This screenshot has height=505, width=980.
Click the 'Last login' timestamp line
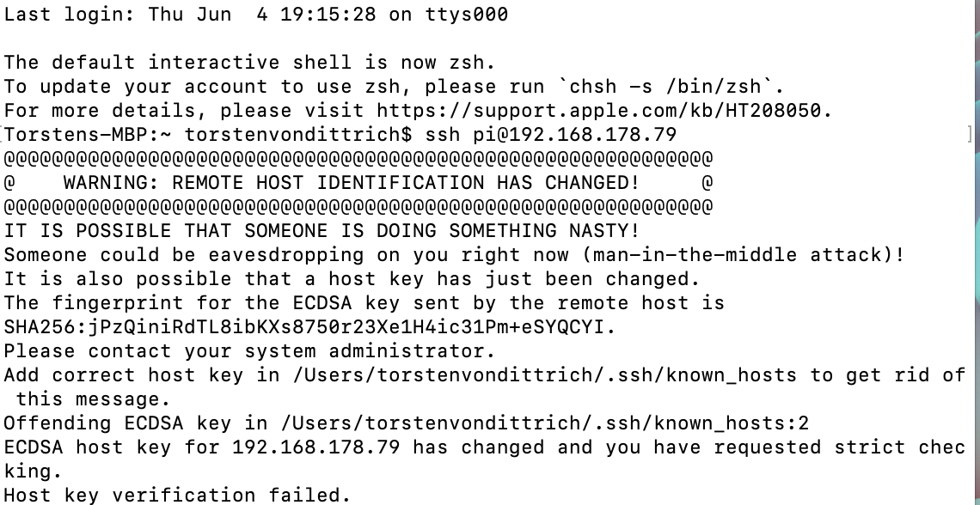256,15
